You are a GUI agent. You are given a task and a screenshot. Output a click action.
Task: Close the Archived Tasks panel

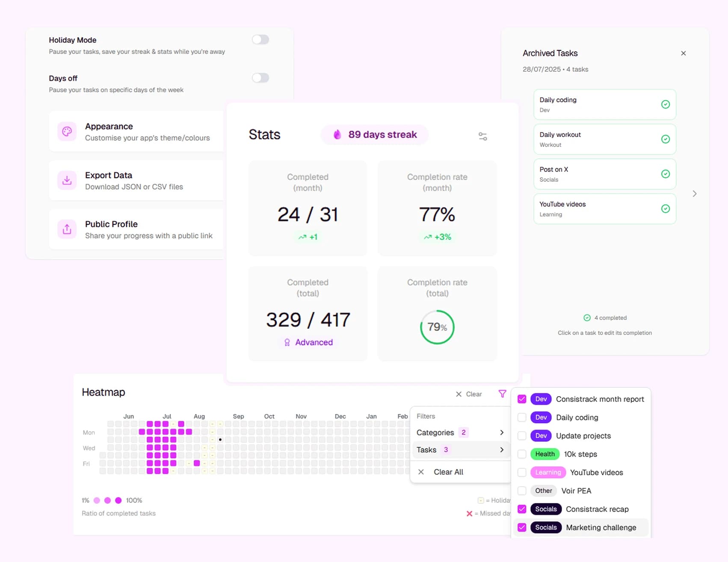click(x=684, y=53)
